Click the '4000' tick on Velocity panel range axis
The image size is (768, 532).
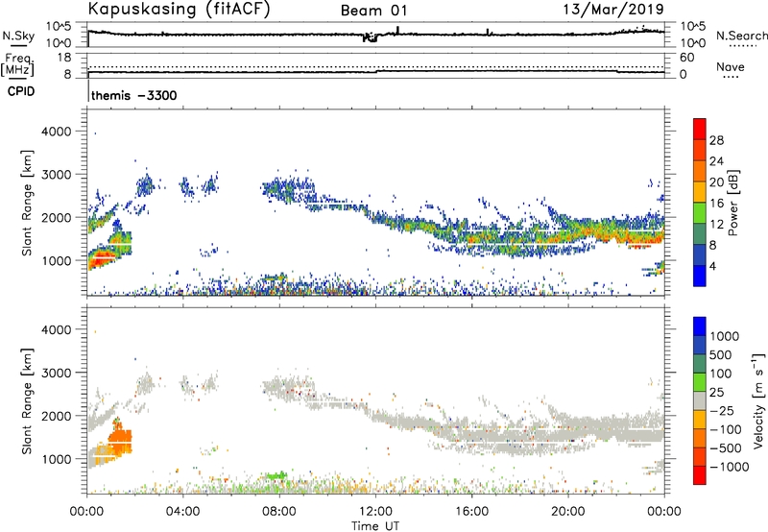pyautogui.click(x=57, y=329)
